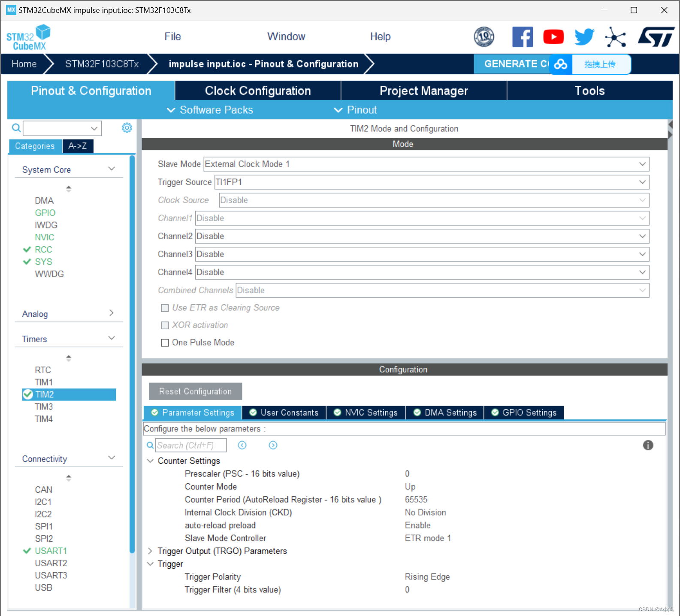This screenshot has height=616, width=680.
Task: Open the User Constants tab
Action: (x=284, y=413)
